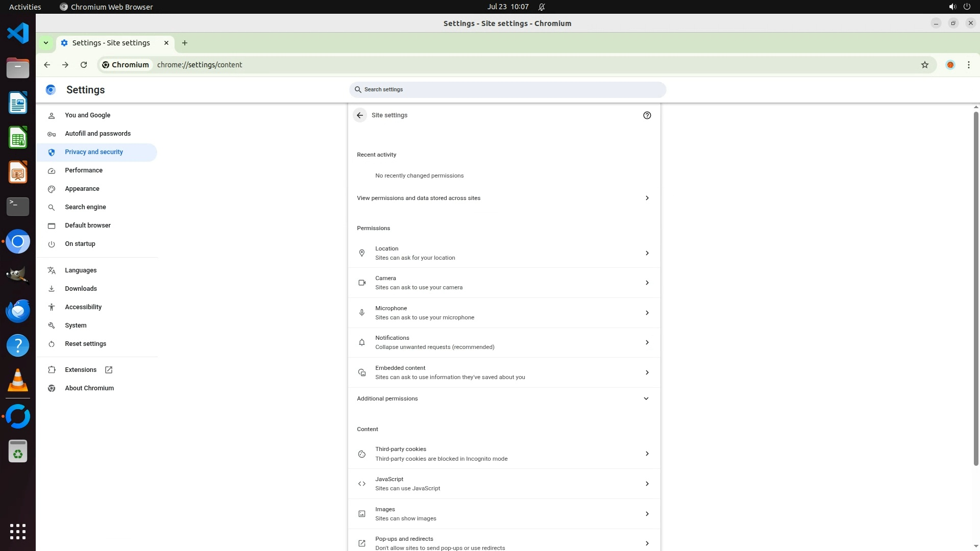Open Extensions external link in sidebar
Viewport: 980px width, 551px height.
coord(81,370)
